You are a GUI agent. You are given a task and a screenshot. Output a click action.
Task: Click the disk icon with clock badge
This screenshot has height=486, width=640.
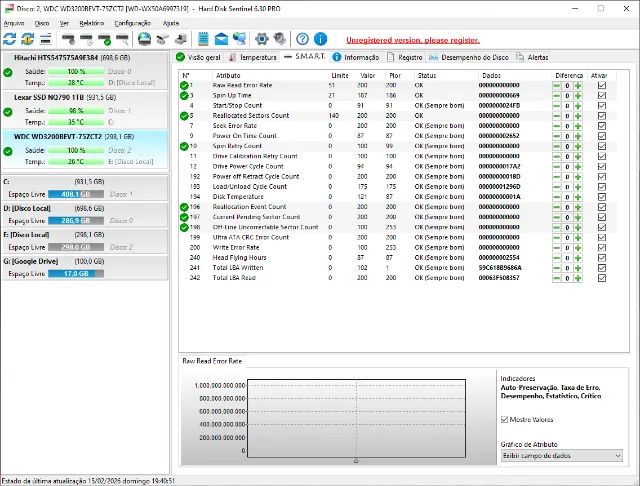pyautogui.click(x=87, y=39)
